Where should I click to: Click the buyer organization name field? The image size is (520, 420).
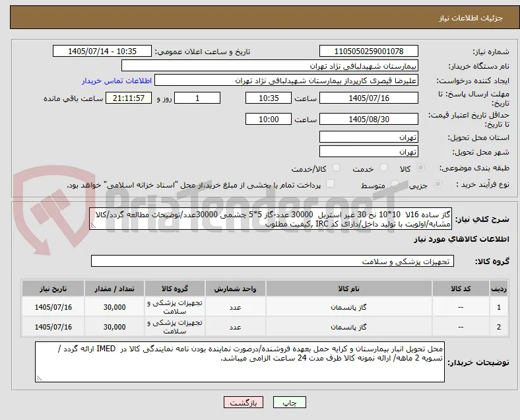[x=270, y=65]
